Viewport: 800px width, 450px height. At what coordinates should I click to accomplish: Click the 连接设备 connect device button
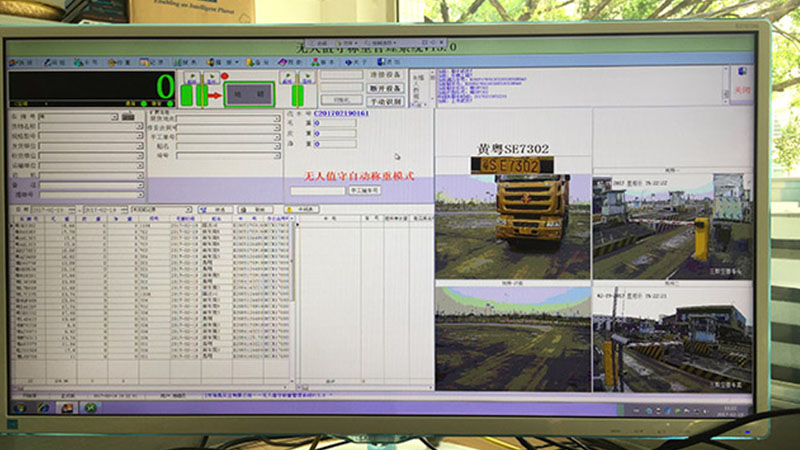pos(385,74)
